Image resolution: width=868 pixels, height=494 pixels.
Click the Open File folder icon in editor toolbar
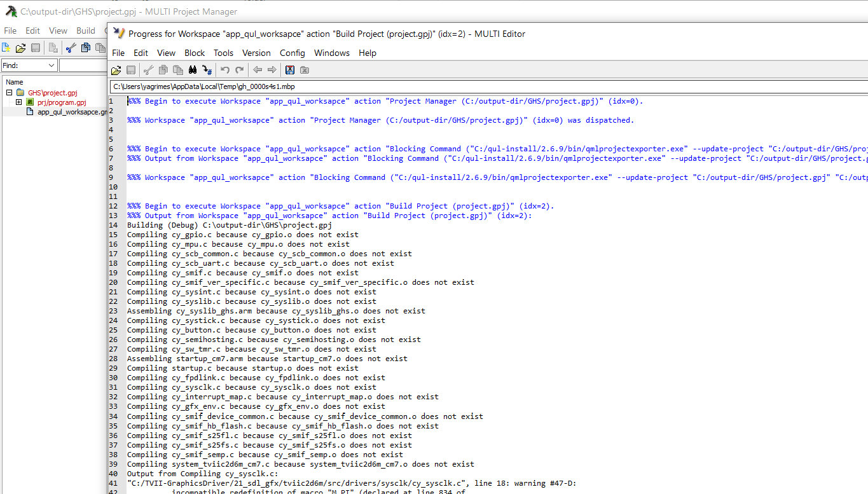tap(116, 70)
